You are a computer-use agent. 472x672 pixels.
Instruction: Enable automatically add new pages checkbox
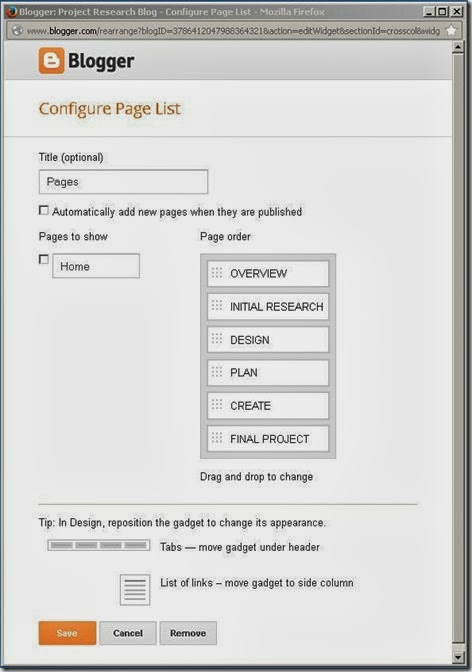43,210
